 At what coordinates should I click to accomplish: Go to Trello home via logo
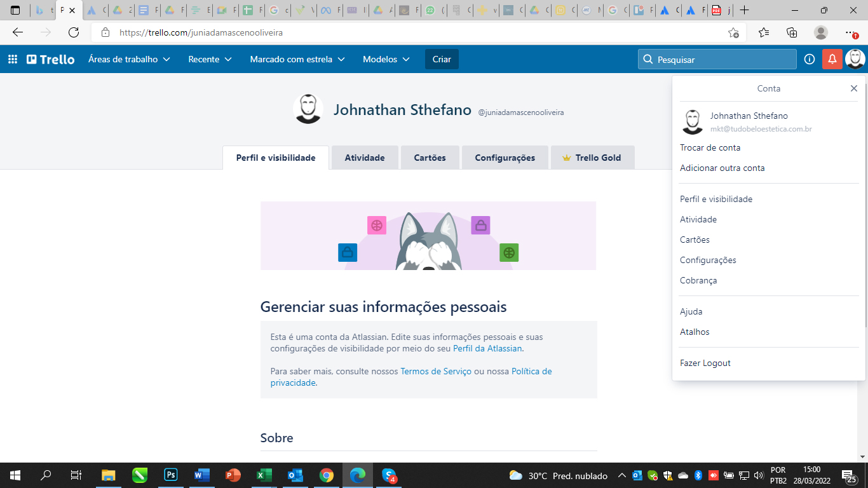pyautogui.click(x=51, y=59)
